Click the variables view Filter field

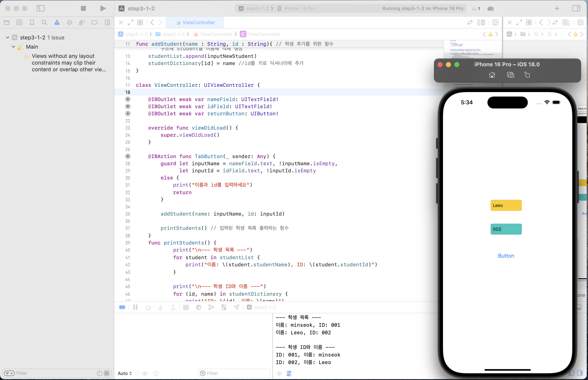tap(234, 373)
